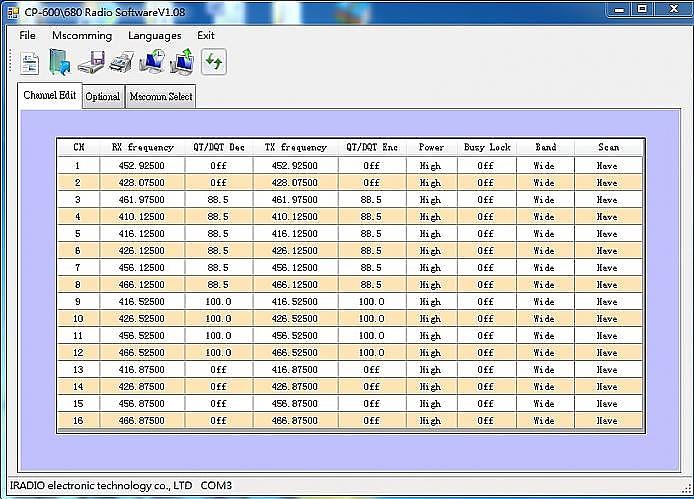Click COM3 in the status bar
694x499 pixels.
click(216, 485)
